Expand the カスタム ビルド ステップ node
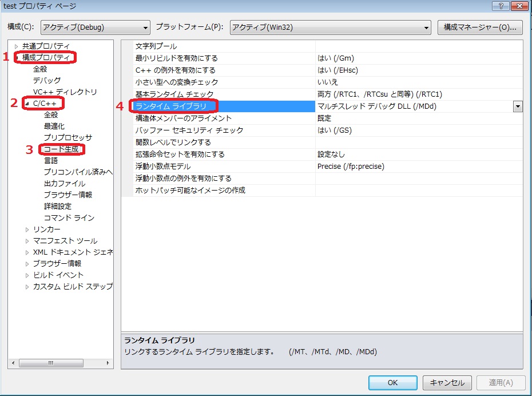 coord(27,287)
